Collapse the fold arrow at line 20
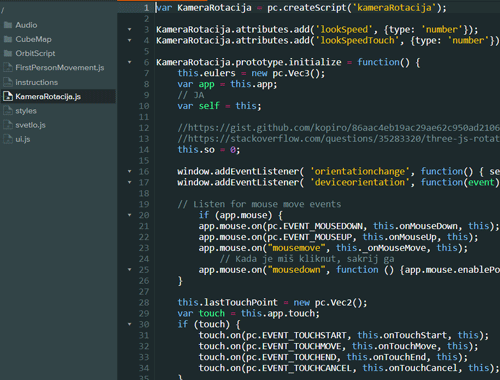Image resolution: width=500 pixels, height=380 pixels. coord(130,215)
